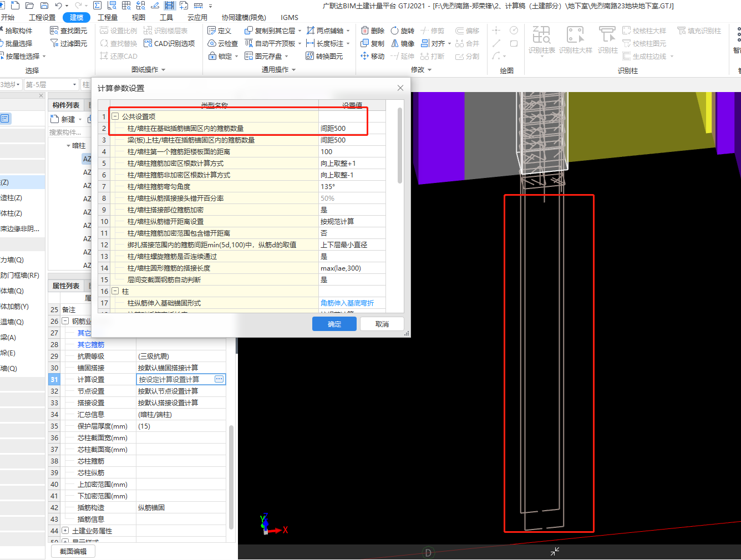Image resolution: width=741 pixels, height=560 pixels.
Task: Open a project with the folder icon
Action: click(30, 6)
